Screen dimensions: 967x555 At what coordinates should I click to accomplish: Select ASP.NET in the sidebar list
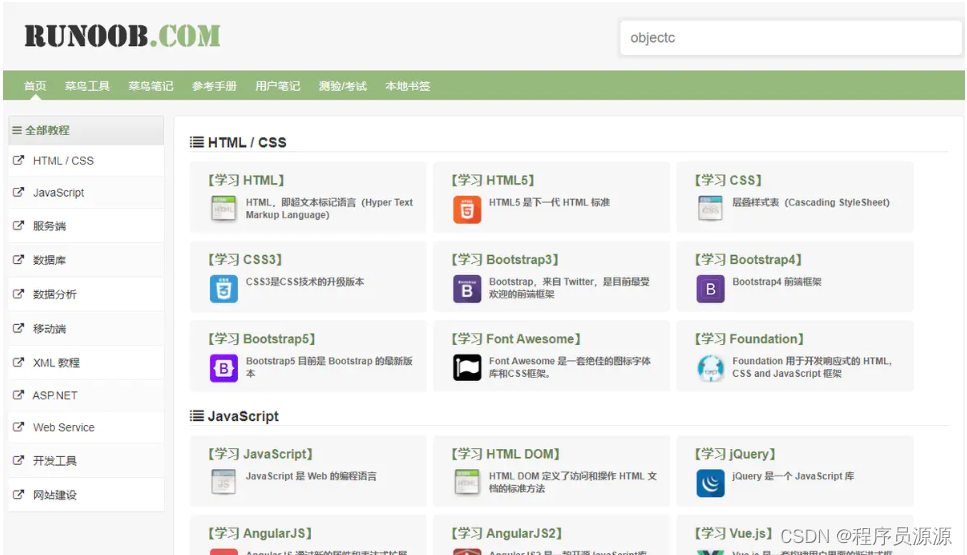click(55, 395)
